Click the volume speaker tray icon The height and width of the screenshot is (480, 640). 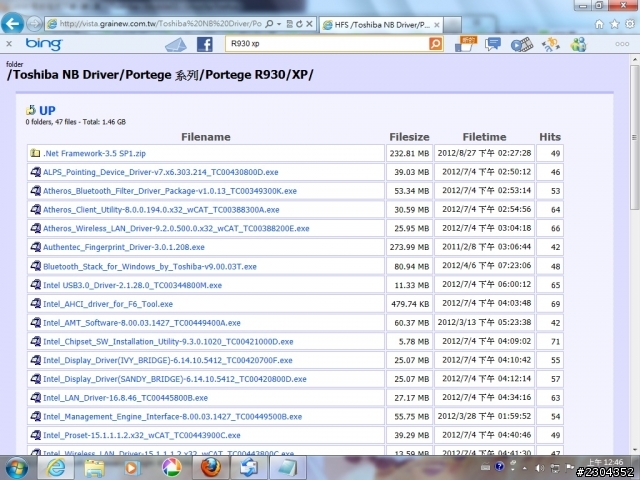(540, 468)
